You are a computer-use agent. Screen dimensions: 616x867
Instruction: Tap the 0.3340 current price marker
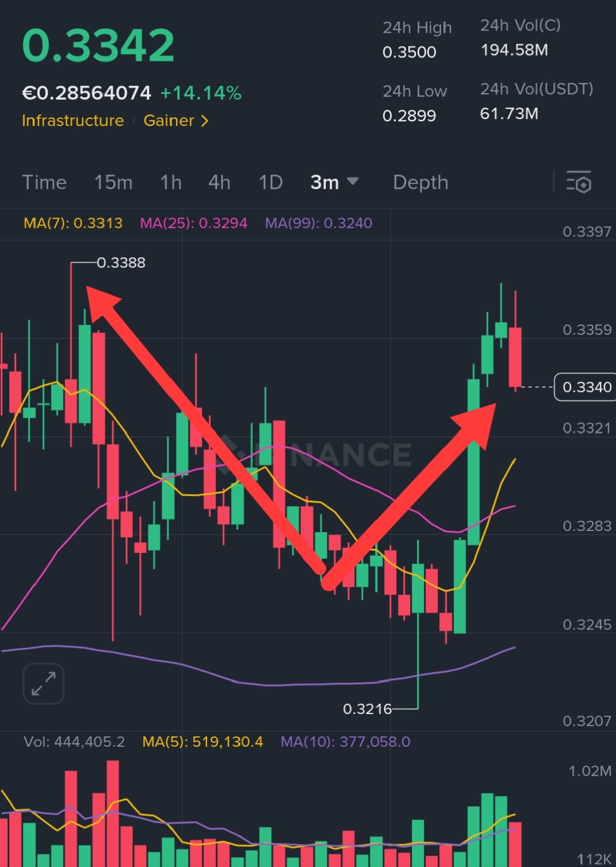pos(586,387)
